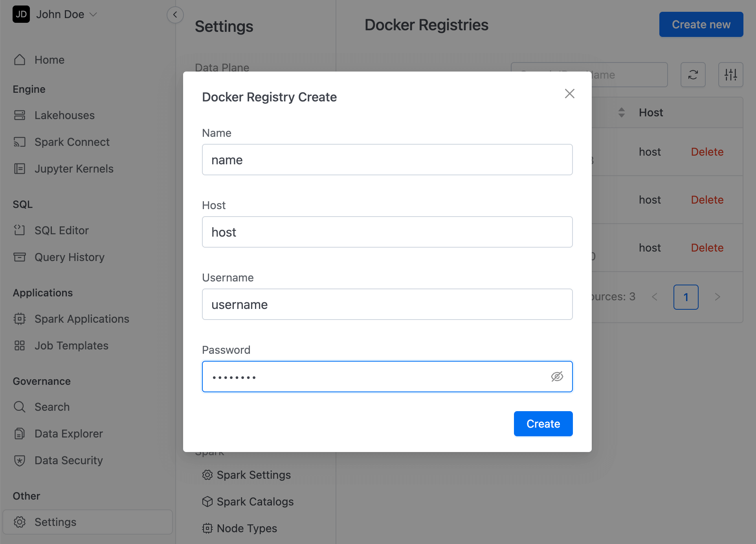Click the Job Templates grid icon
Viewport: 756px width, 544px height.
click(20, 346)
